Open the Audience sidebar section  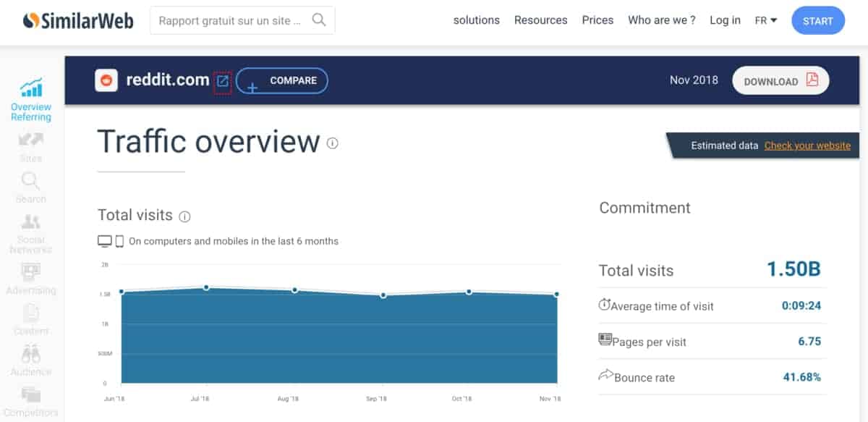(x=31, y=355)
